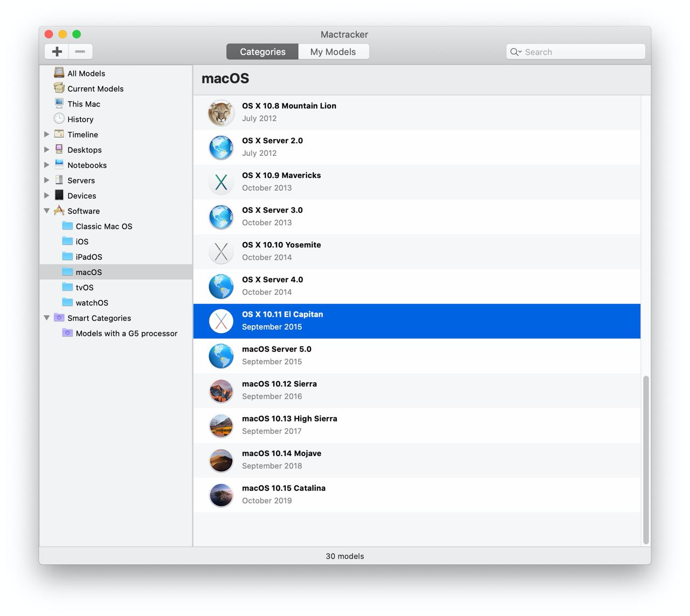Screen dimensions: 690x616
Task: Click the OS X Server 4.0 globe icon
Action: [x=221, y=286]
